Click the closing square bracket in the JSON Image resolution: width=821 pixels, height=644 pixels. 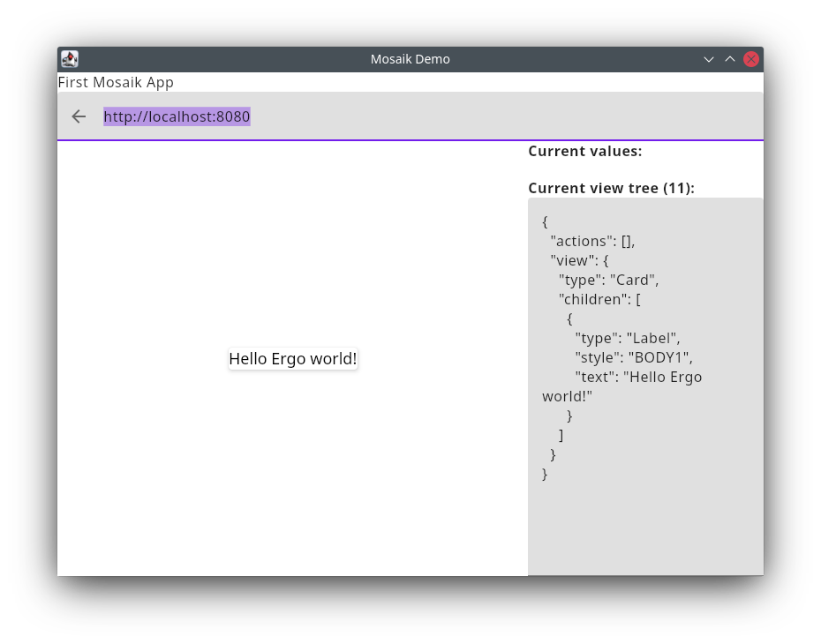(x=561, y=435)
